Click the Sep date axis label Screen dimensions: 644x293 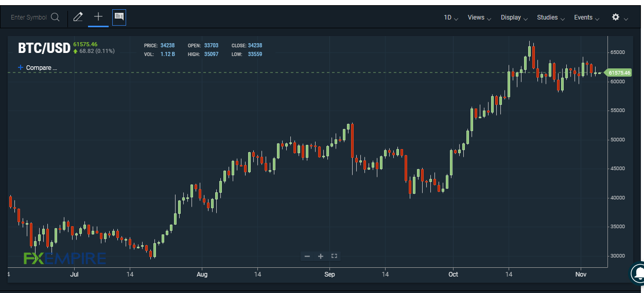coord(329,274)
